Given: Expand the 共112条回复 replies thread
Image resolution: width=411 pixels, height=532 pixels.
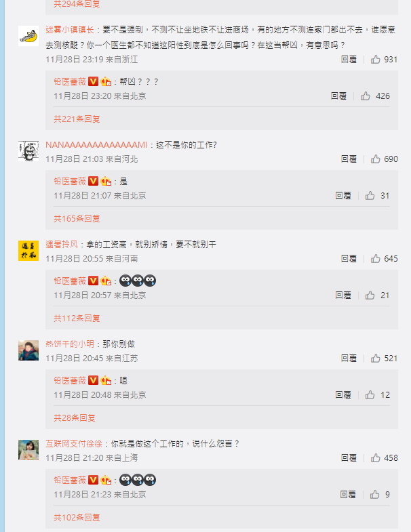Looking at the screenshot, I should (77, 319).
